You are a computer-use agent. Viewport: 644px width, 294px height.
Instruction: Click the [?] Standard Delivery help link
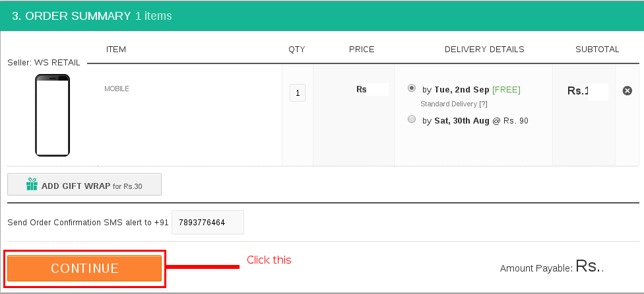[483, 104]
